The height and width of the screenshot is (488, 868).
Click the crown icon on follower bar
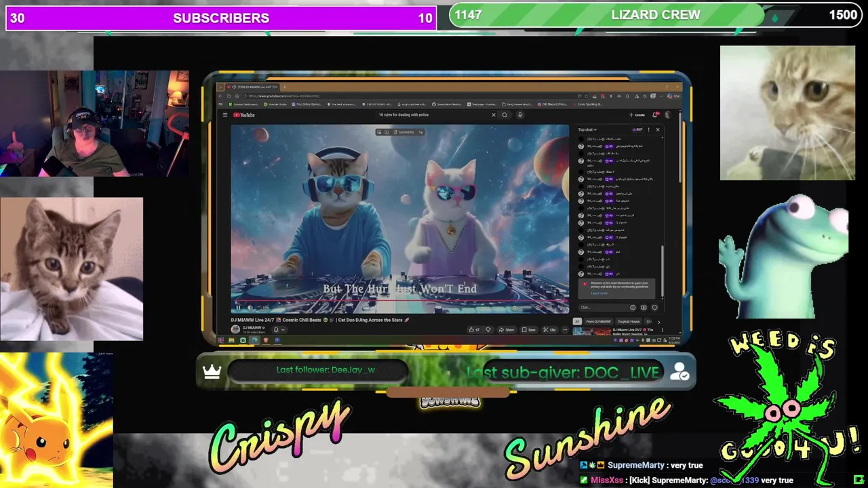point(212,371)
